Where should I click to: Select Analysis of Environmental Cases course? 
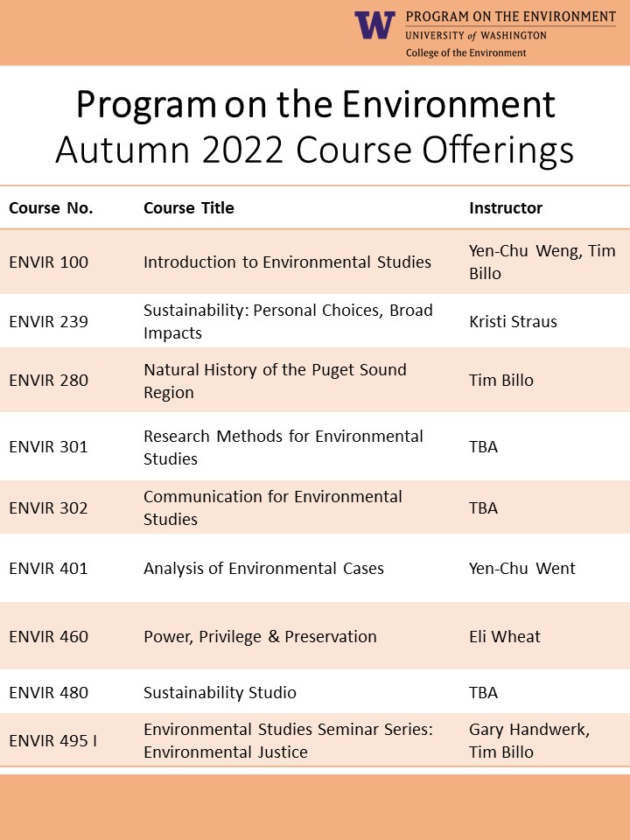coord(263,568)
